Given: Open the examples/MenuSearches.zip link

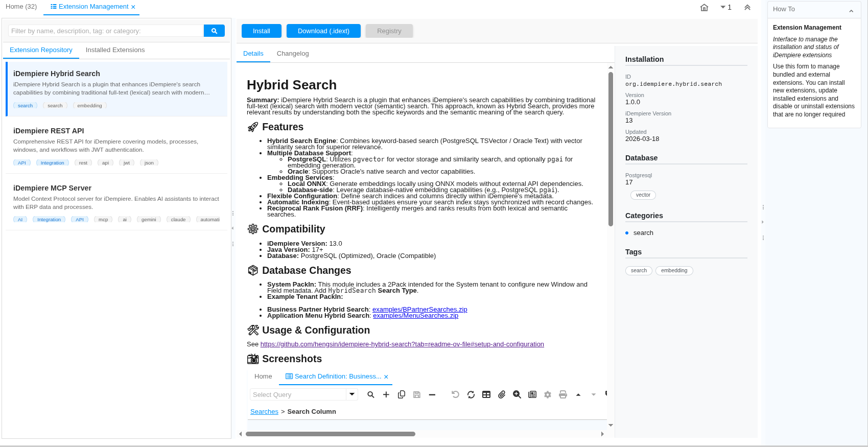Looking at the screenshot, I should [x=416, y=316].
